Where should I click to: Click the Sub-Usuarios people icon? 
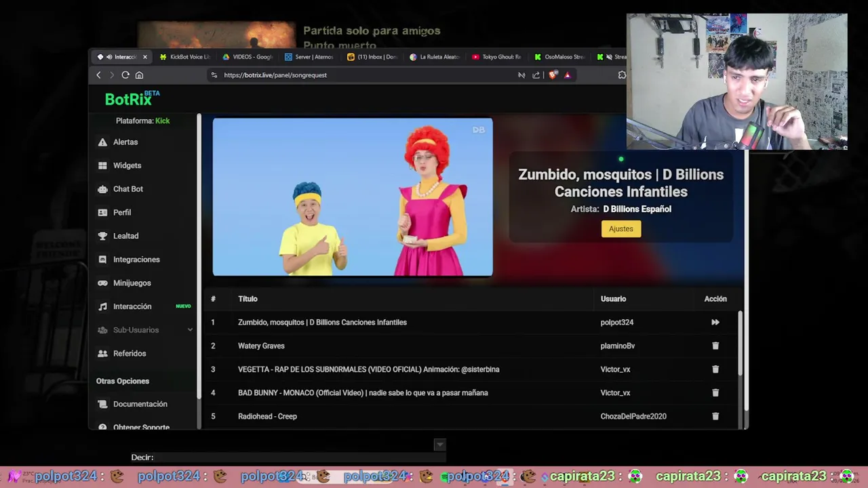tap(102, 330)
